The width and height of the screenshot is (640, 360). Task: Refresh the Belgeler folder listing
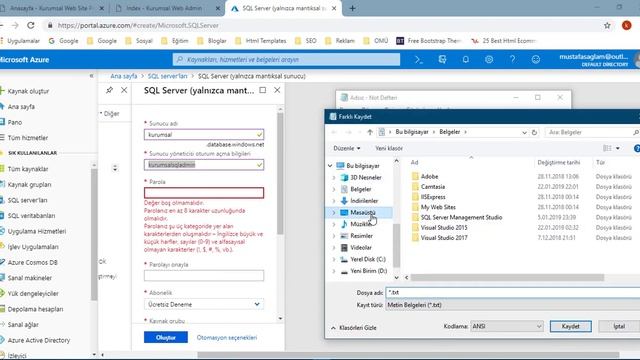(x=534, y=132)
